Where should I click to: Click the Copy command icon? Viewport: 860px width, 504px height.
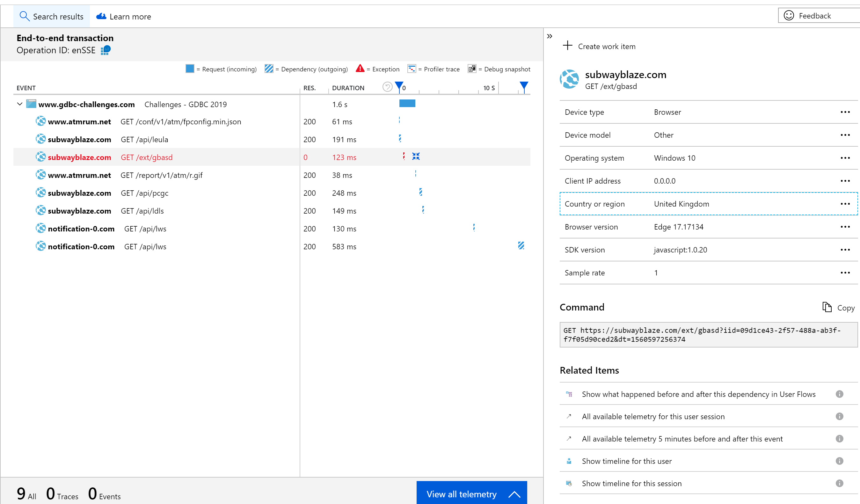click(827, 307)
